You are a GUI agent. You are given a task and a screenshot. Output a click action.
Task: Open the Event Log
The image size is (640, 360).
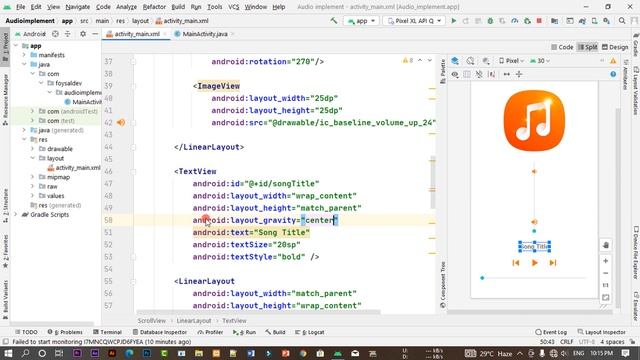click(x=551, y=332)
